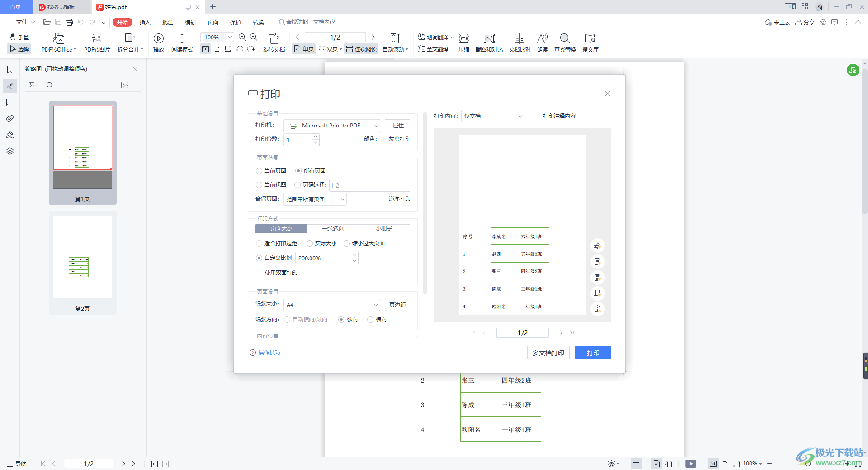Open the bookmark panel in left sidebar
Screen dimensions: 868x470
(9, 70)
